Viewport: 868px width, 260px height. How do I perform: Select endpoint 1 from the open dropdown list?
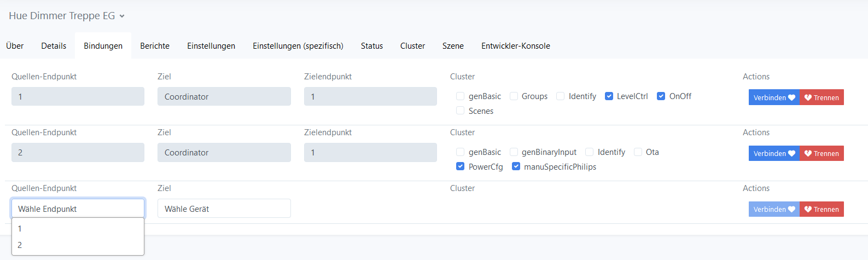[x=20, y=229]
